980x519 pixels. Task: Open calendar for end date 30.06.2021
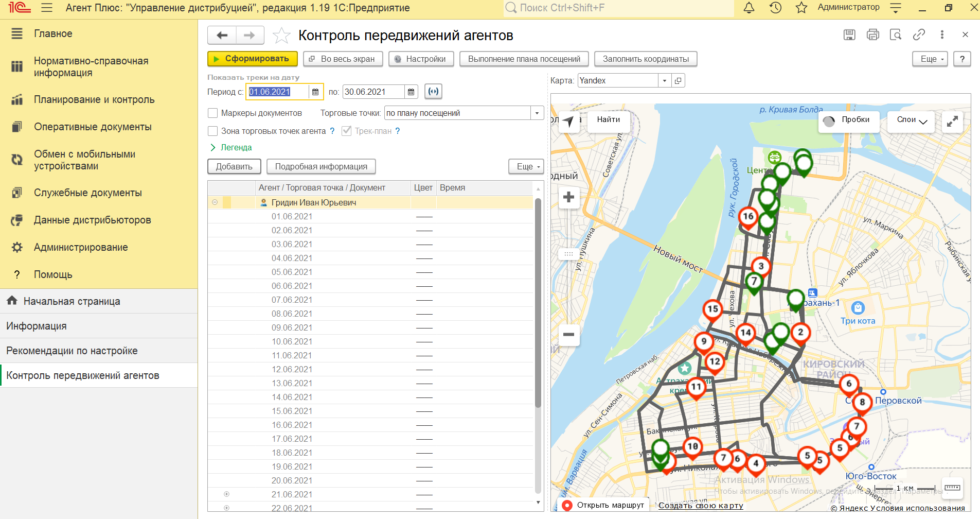[411, 92]
